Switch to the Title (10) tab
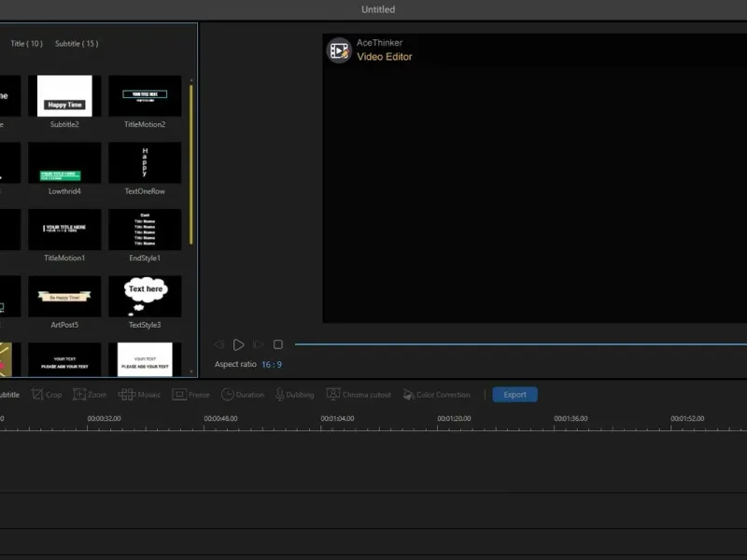Viewport: 747px width, 560px height. 26,44
